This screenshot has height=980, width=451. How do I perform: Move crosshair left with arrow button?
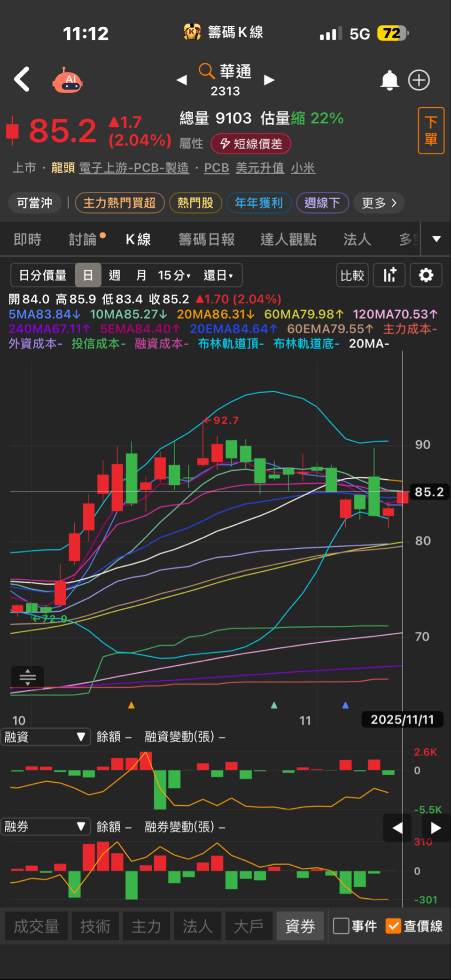pyautogui.click(x=397, y=828)
